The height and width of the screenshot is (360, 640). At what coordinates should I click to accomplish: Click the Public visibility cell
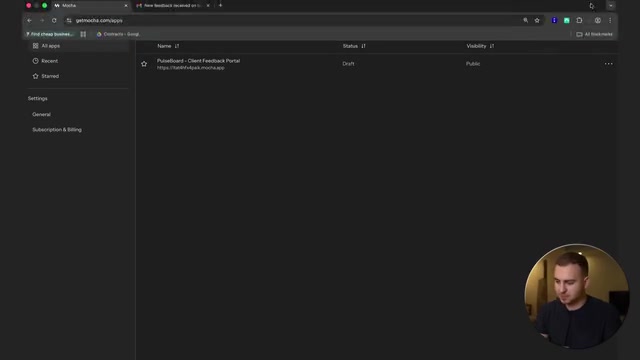473,64
